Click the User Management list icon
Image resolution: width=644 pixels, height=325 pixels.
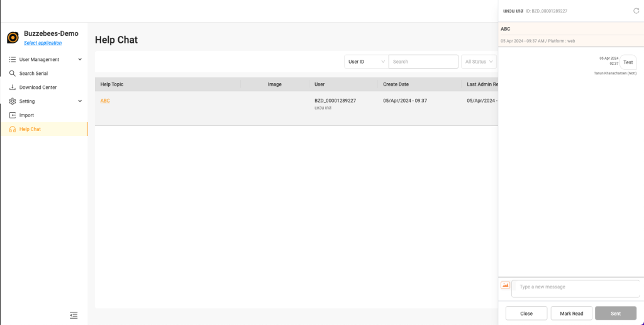13,60
